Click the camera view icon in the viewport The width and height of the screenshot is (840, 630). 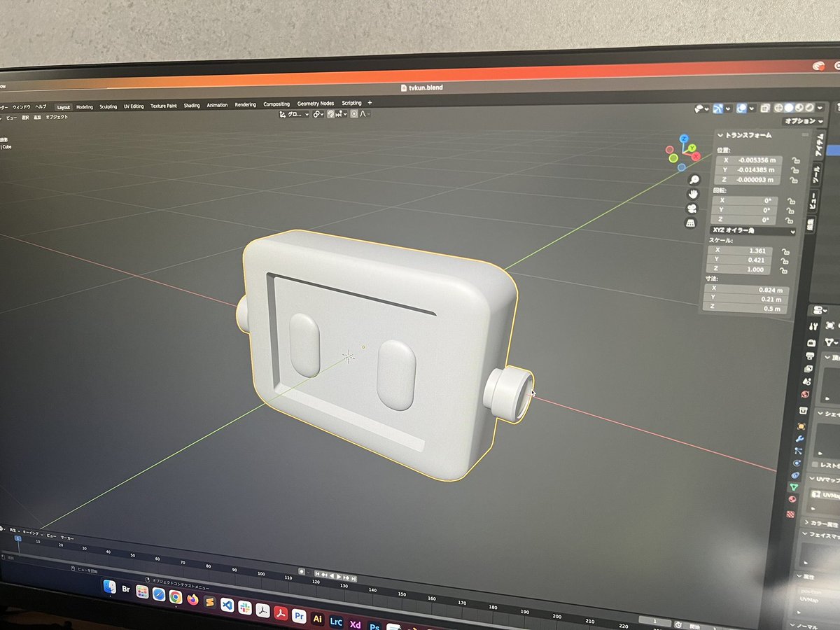tap(692, 208)
